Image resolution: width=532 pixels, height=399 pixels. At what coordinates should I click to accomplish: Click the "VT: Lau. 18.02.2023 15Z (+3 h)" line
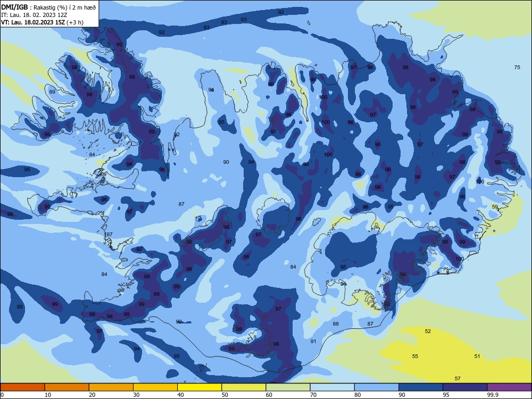pos(42,22)
